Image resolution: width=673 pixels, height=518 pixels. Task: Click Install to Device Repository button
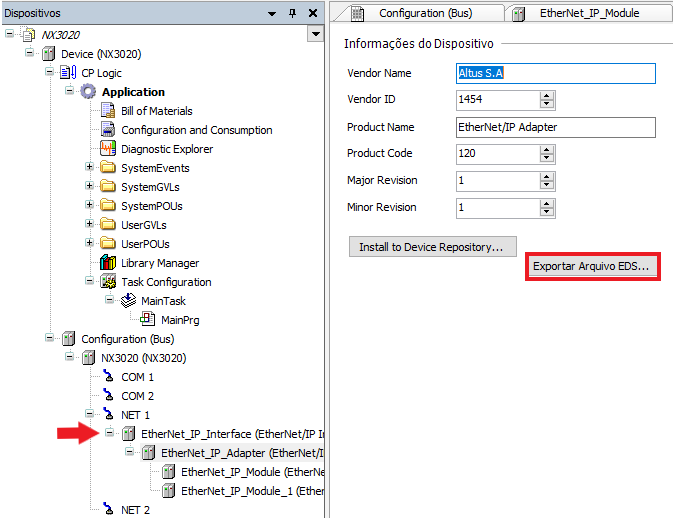[432, 246]
